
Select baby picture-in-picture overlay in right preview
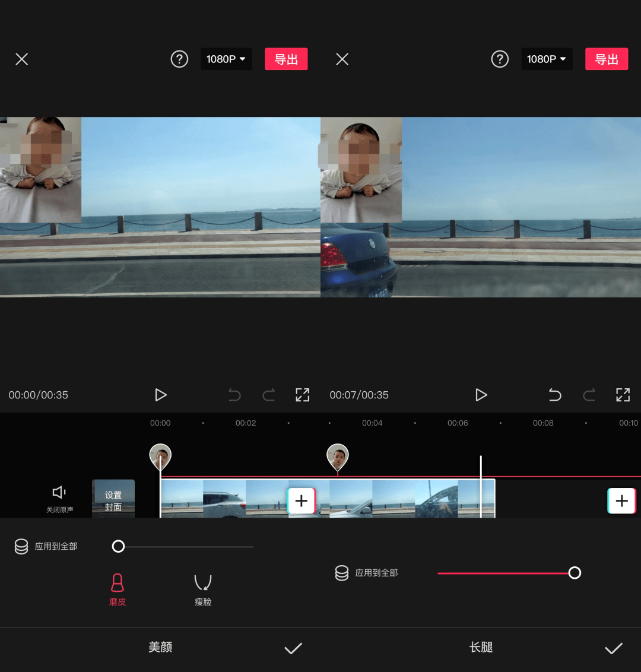point(361,170)
